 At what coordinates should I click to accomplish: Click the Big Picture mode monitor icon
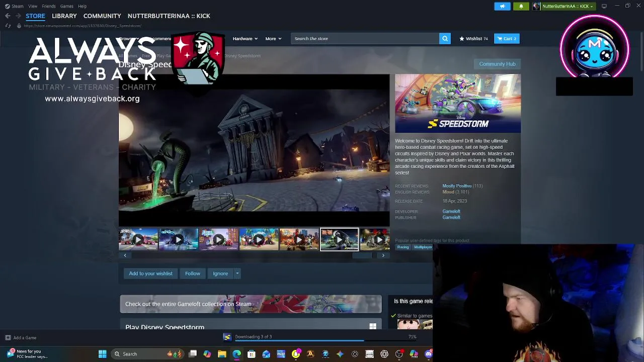[x=604, y=6]
